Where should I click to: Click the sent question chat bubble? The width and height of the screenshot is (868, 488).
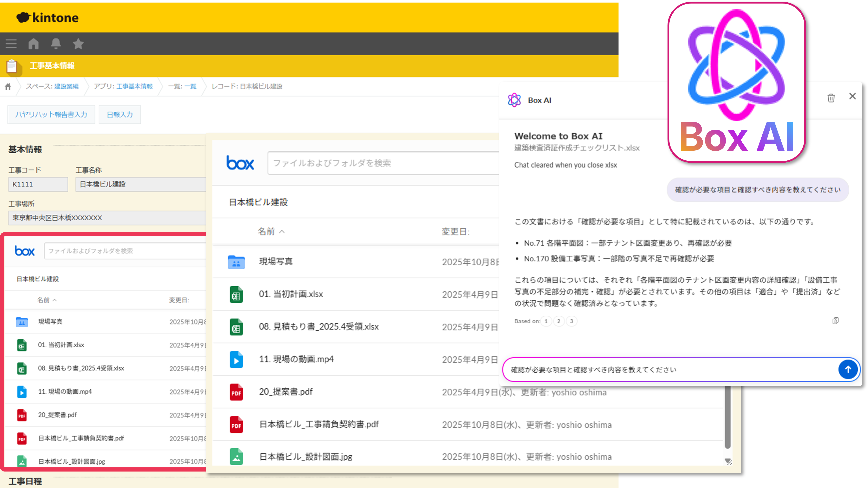758,190
